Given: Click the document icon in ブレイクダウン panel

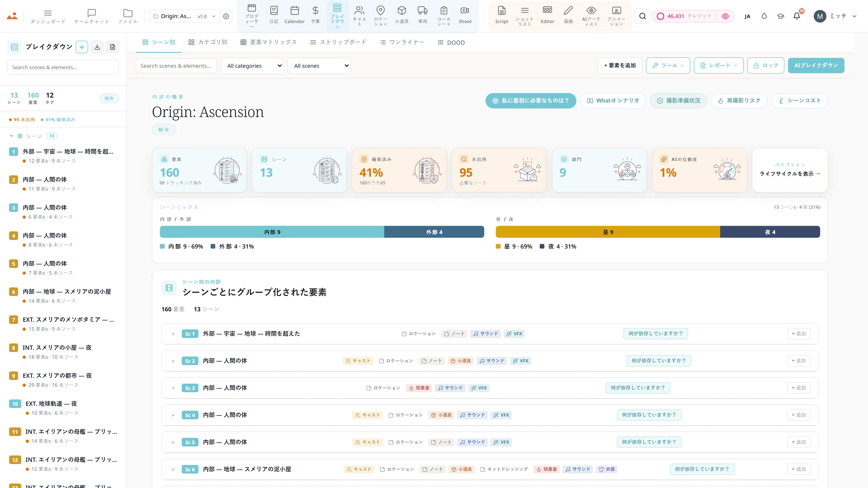Looking at the screenshot, I should point(113,47).
